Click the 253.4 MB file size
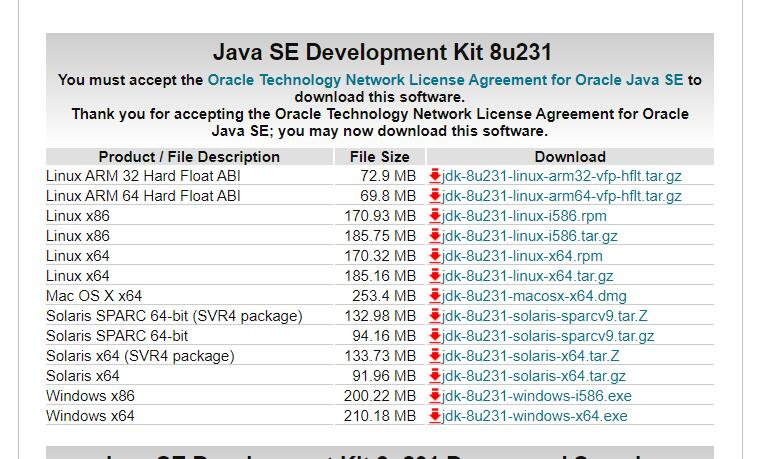Viewport: 779px width, 459px height. 384,296
